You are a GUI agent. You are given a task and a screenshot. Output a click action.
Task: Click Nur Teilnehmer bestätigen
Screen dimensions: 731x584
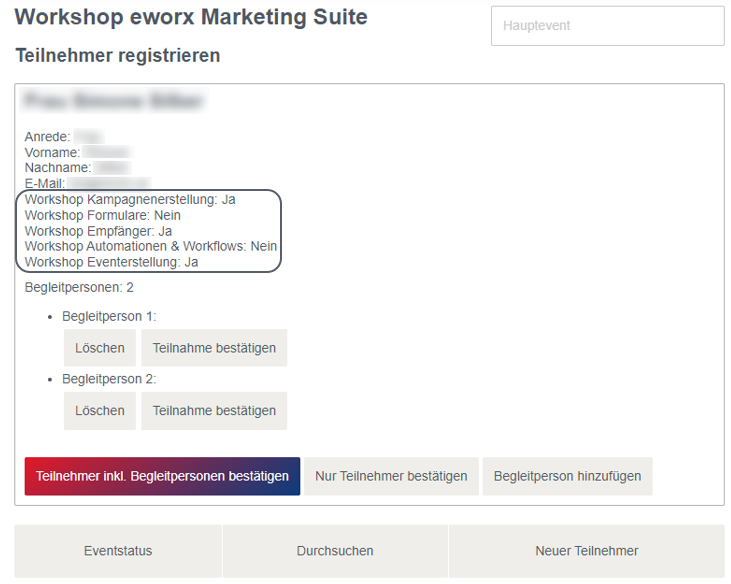[391, 476]
